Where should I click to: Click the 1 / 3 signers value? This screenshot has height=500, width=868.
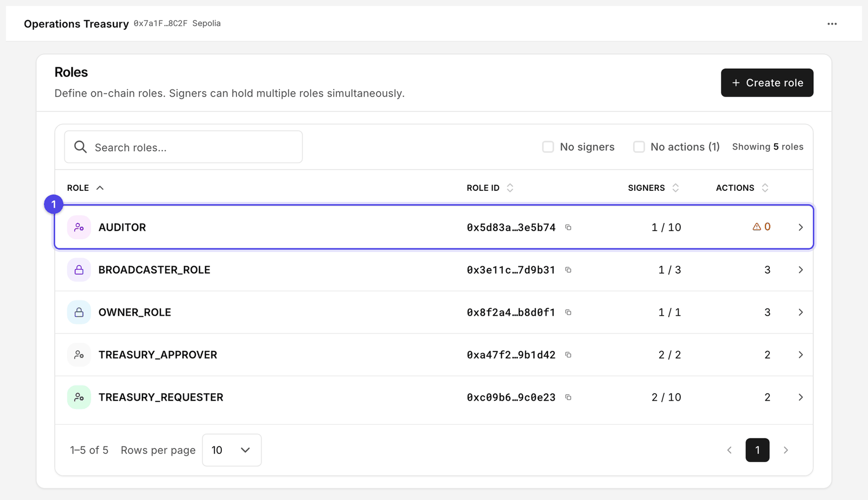pyautogui.click(x=669, y=270)
